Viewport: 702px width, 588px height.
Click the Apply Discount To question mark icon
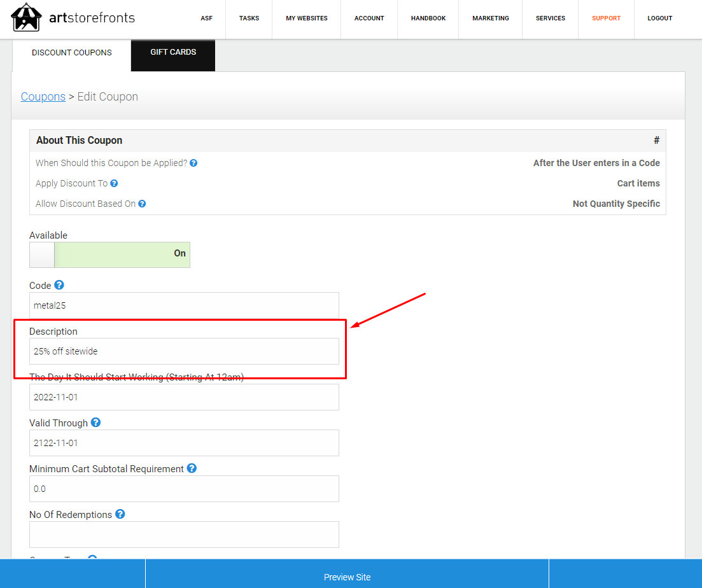(114, 183)
